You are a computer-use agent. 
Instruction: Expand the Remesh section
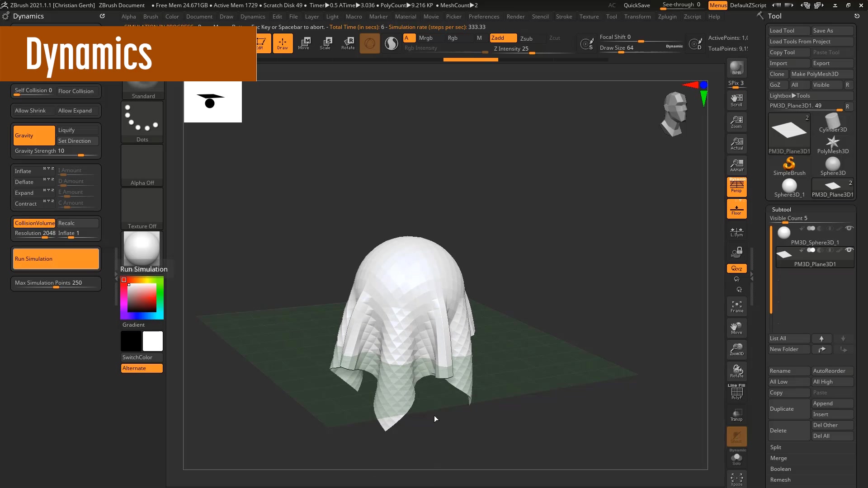(780, 480)
